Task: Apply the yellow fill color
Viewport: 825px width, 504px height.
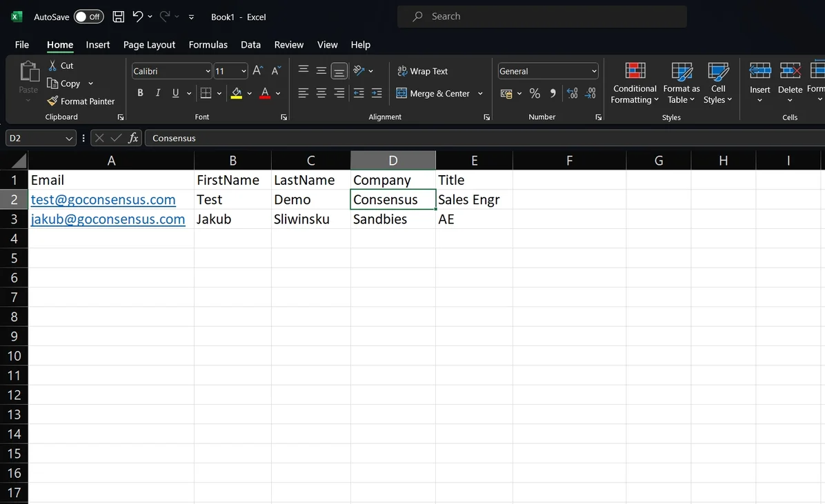Action: (x=237, y=93)
